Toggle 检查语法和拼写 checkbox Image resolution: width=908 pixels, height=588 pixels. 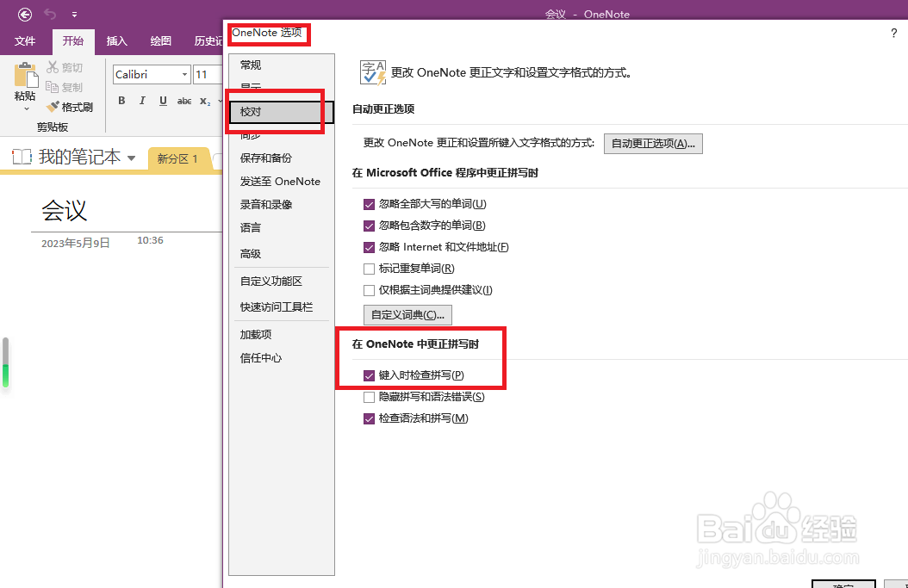click(x=369, y=418)
